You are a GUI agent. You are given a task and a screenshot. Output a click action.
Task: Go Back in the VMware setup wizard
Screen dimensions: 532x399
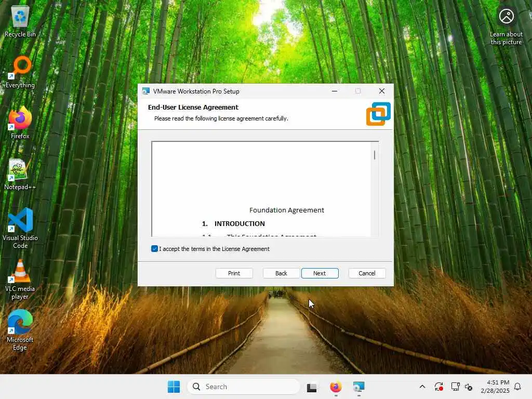(281, 273)
